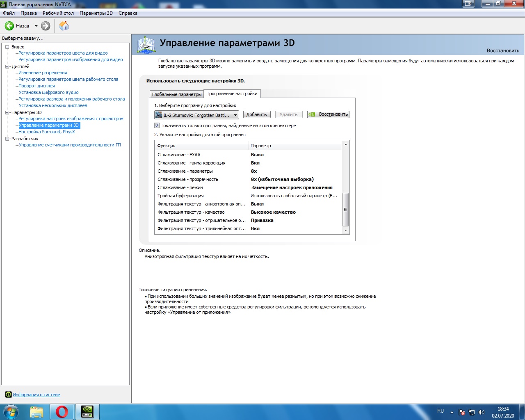Open the Windows Start menu
Screen dimensions: 525x420
11,411
